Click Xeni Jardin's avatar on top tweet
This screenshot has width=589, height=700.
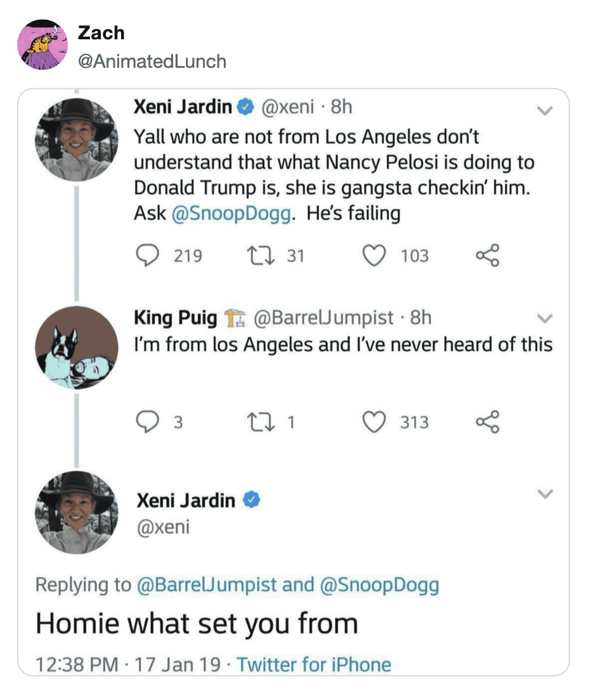click(x=76, y=140)
